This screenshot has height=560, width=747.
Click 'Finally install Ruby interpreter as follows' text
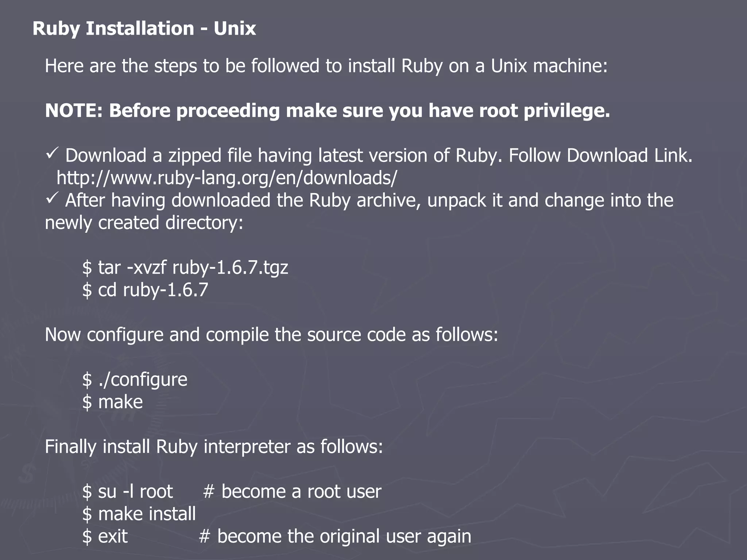click(x=214, y=447)
